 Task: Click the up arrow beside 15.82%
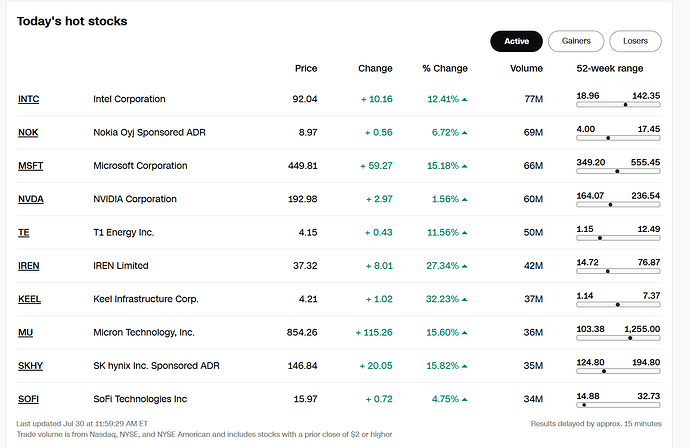click(465, 366)
